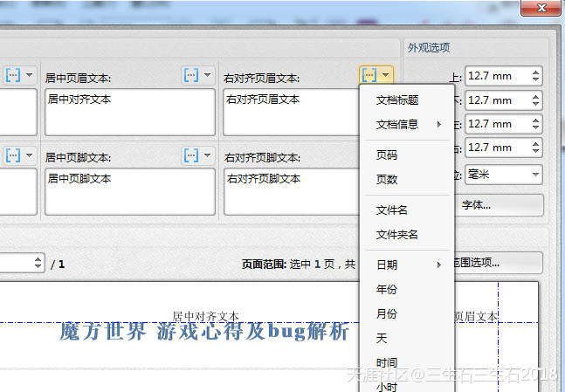
Task: Choose 文档标题 from the popup menu
Action: (397, 100)
